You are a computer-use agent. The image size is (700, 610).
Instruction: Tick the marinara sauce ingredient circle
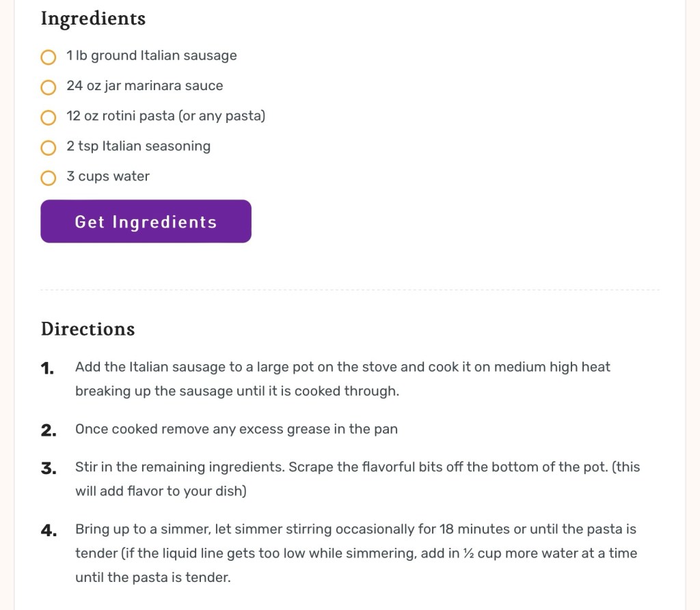click(x=49, y=87)
